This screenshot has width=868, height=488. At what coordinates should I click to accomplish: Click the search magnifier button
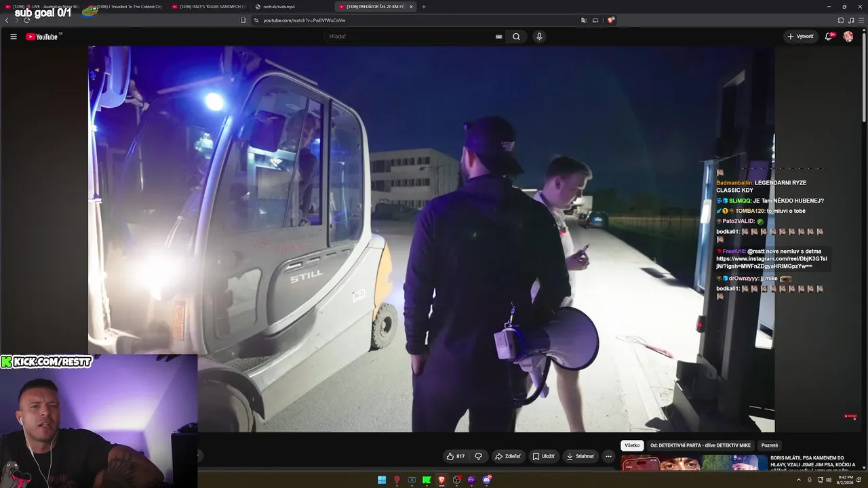516,37
